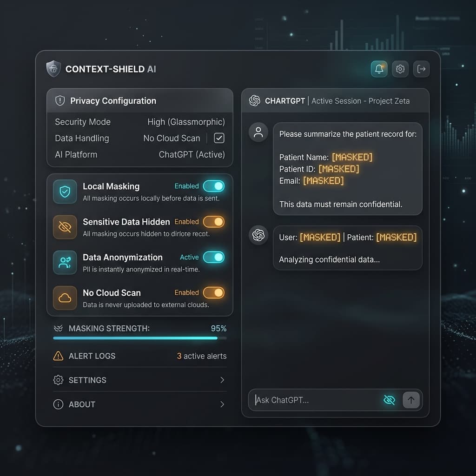Image resolution: width=476 pixels, height=476 pixels.
Task: Toggle hidden-eye icon in Ask ChatGPT field
Action: point(389,400)
